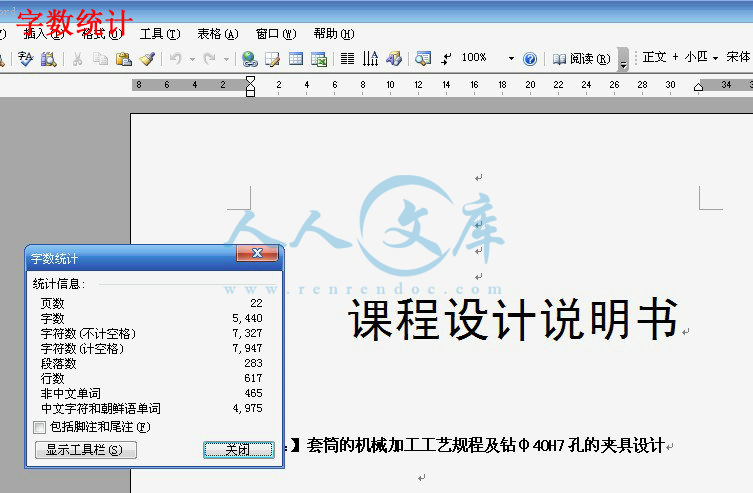The height and width of the screenshot is (493, 753).
Task: Open the 格式 menu
Action: tap(102, 34)
